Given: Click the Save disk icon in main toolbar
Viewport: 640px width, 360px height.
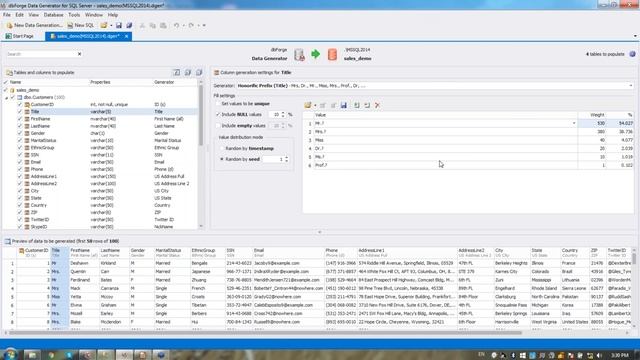Looking at the screenshot, I should (119, 25).
